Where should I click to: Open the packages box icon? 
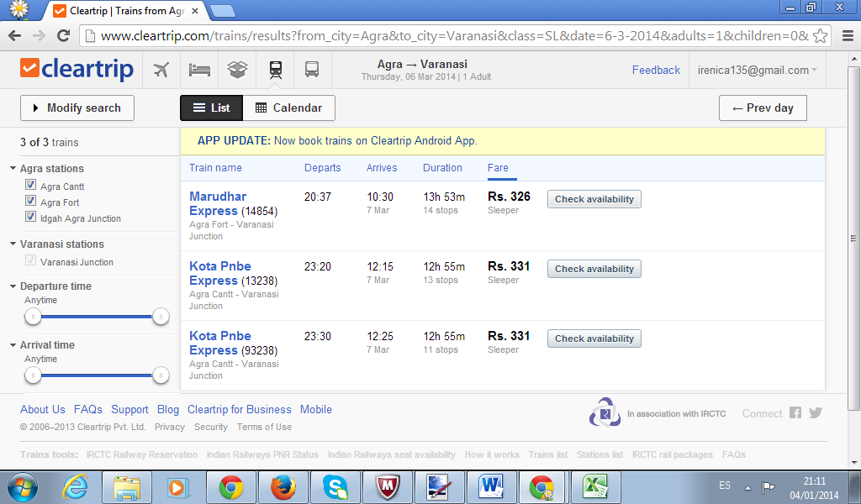point(237,69)
